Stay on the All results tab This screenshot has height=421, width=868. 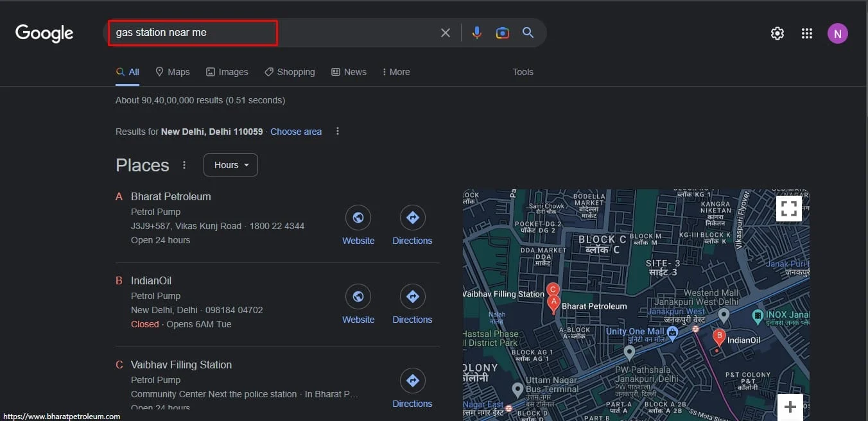tap(128, 72)
